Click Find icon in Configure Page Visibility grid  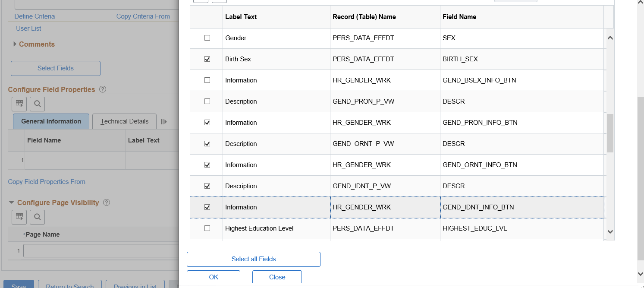(38, 217)
